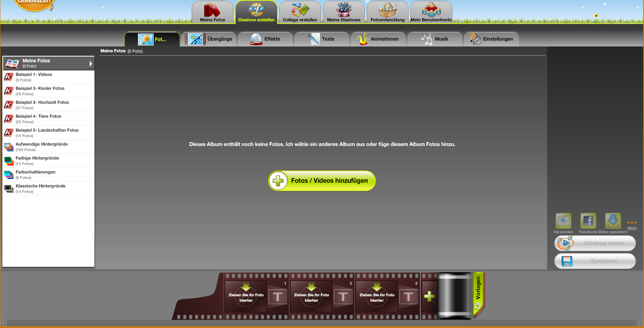The width and height of the screenshot is (644, 328).
Task: Add a new slide with the plus icon
Action: (x=429, y=297)
